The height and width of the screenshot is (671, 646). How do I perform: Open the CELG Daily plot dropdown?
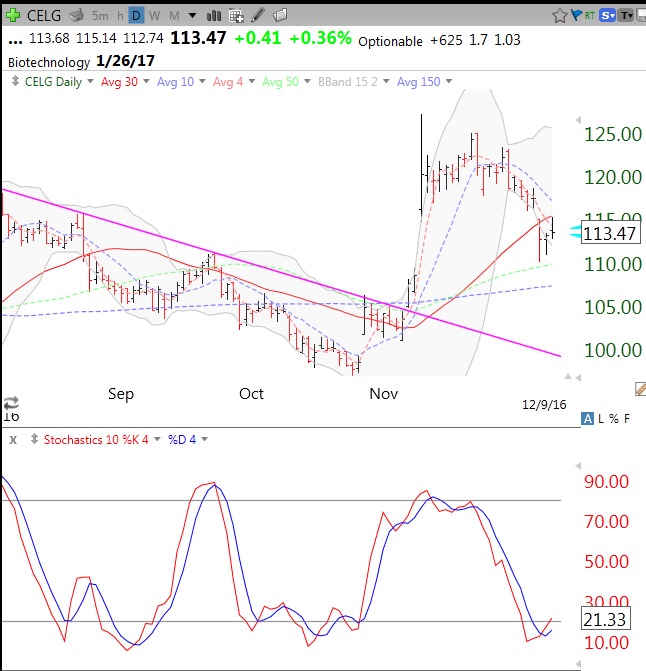(90, 81)
